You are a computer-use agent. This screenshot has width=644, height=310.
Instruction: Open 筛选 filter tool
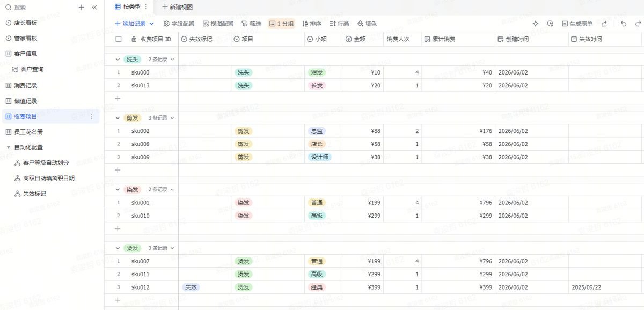[251, 24]
